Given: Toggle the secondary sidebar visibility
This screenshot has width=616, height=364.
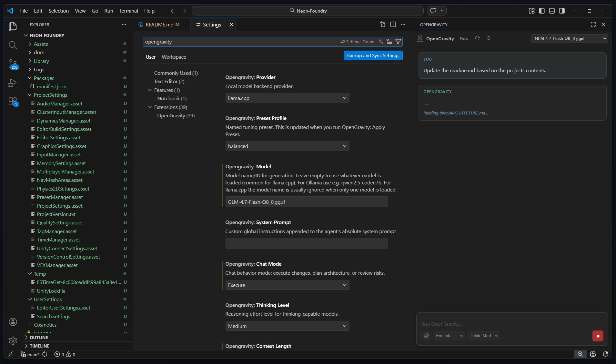Looking at the screenshot, I should 562,11.
